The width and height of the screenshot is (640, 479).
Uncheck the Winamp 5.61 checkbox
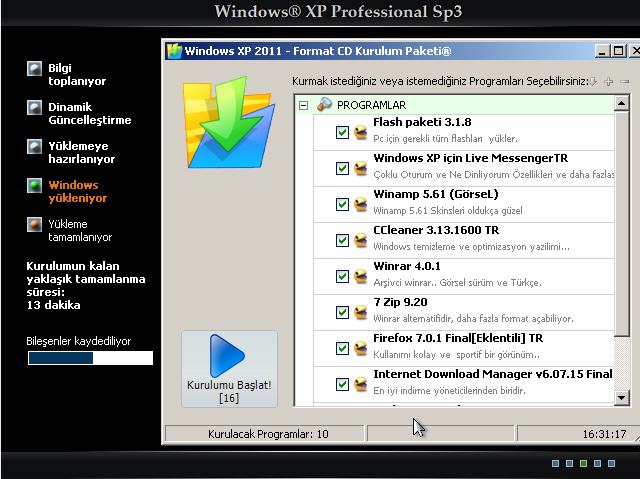[x=342, y=204]
